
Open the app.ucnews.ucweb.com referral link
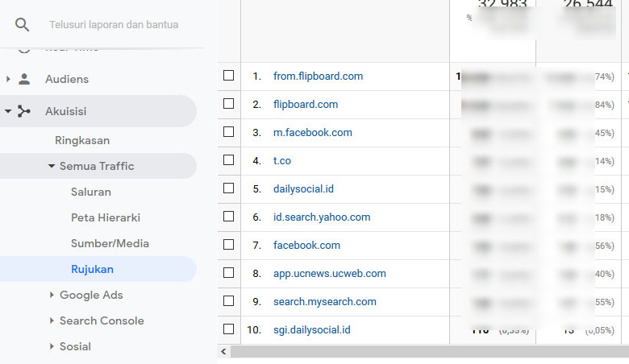(x=330, y=274)
